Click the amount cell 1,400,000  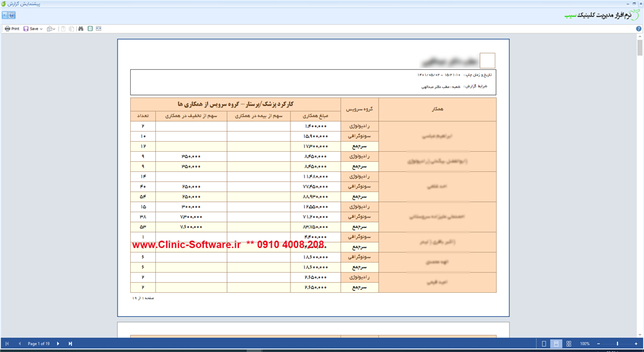316,126
